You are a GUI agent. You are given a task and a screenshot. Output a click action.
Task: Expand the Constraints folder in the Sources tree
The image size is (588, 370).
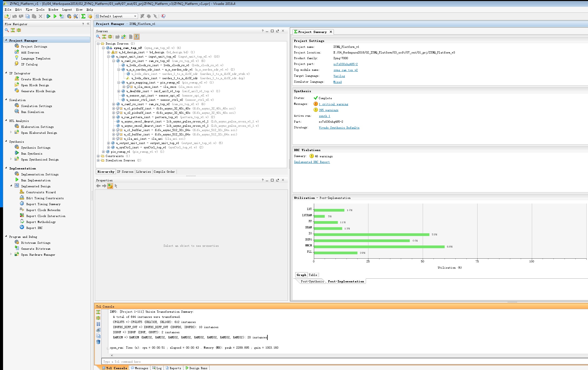pyautogui.click(x=98, y=156)
